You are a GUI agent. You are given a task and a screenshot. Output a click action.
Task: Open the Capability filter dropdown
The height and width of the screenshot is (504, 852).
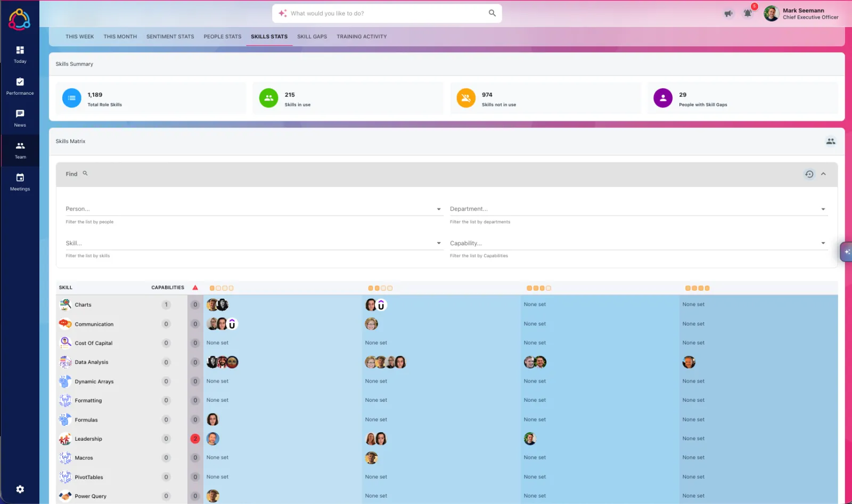coord(638,243)
